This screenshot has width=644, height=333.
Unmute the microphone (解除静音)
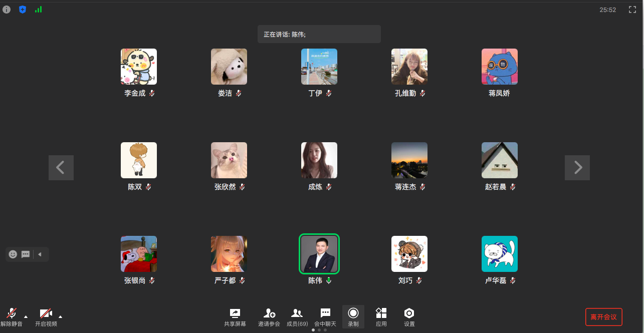[x=11, y=317]
